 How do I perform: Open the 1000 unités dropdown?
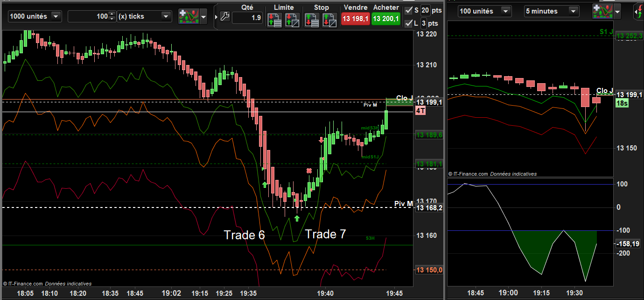(34, 16)
